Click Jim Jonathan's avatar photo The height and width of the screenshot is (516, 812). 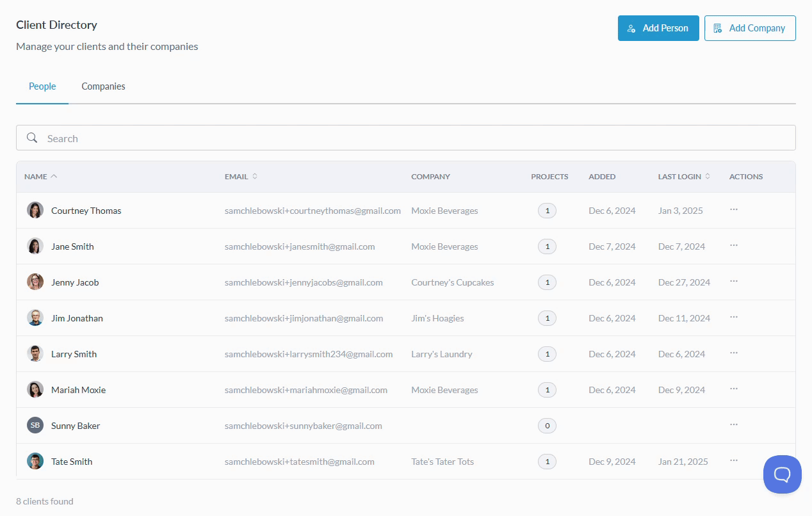35,318
